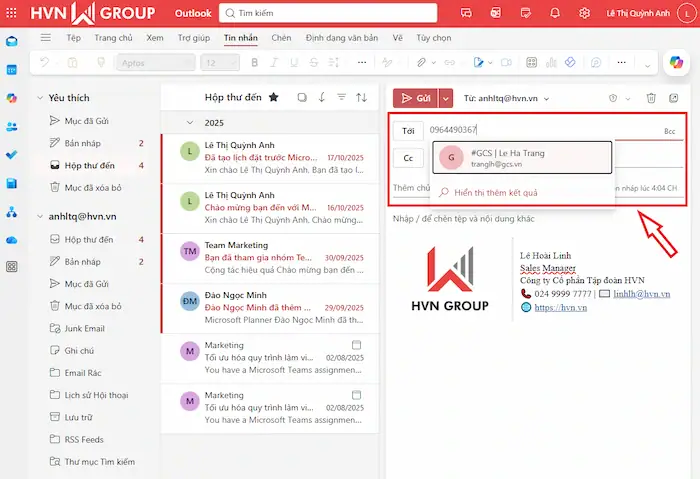Click Hiển thị thêm kết quả link
700x479 pixels.
pos(495,192)
